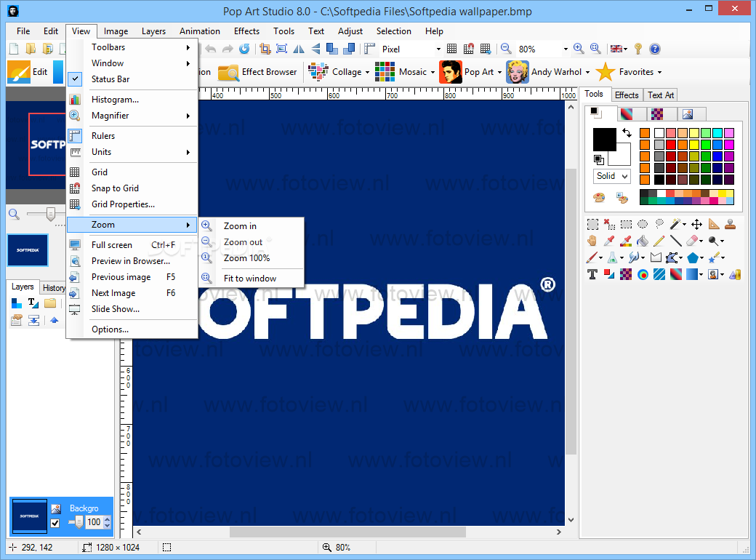Open the color palette editor icon
The width and height of the screenshot is (756, 560).
pyautogui.click(x=598, y=197)
